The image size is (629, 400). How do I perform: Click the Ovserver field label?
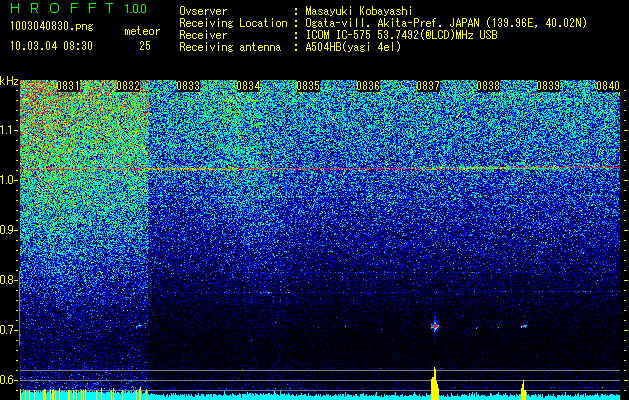[203, 11]
